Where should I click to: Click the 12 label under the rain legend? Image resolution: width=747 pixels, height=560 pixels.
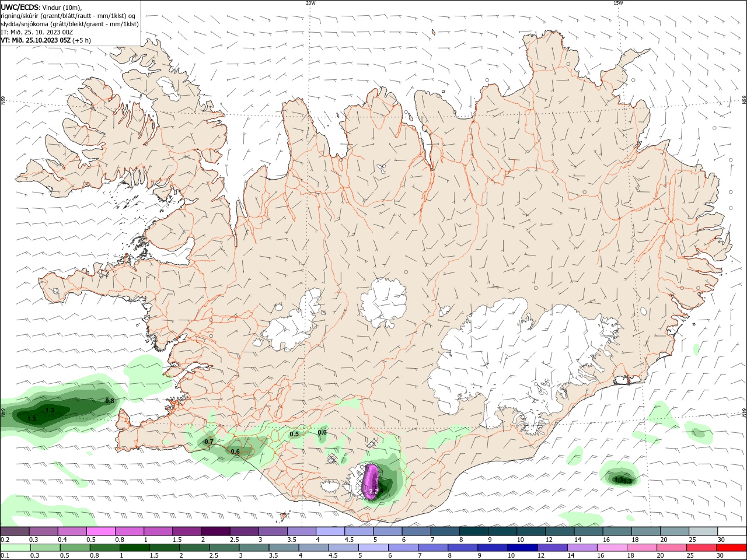tap(541, 556)
